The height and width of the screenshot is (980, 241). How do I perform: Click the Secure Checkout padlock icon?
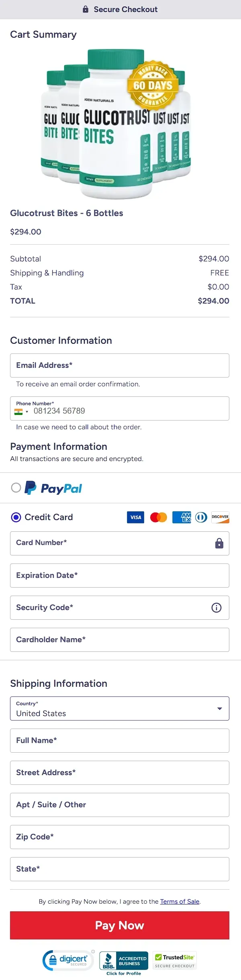[86, 9]
